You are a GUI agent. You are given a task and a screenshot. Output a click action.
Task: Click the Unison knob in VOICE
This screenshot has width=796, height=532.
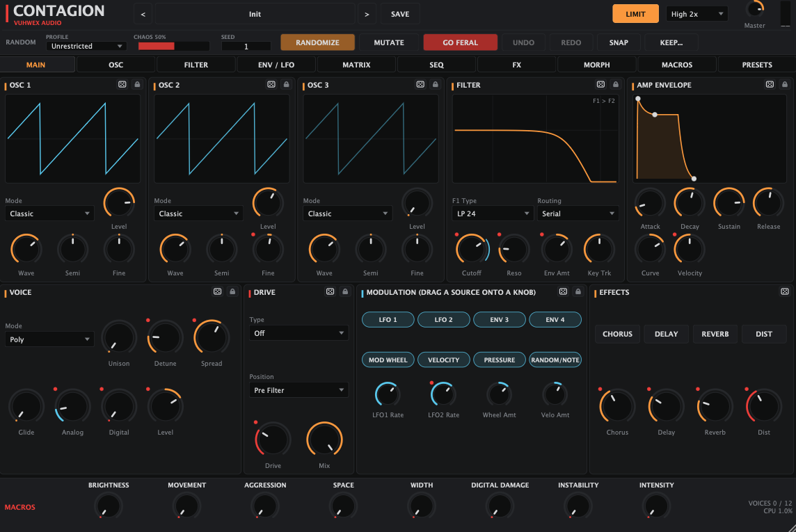[x=119, y=337]
